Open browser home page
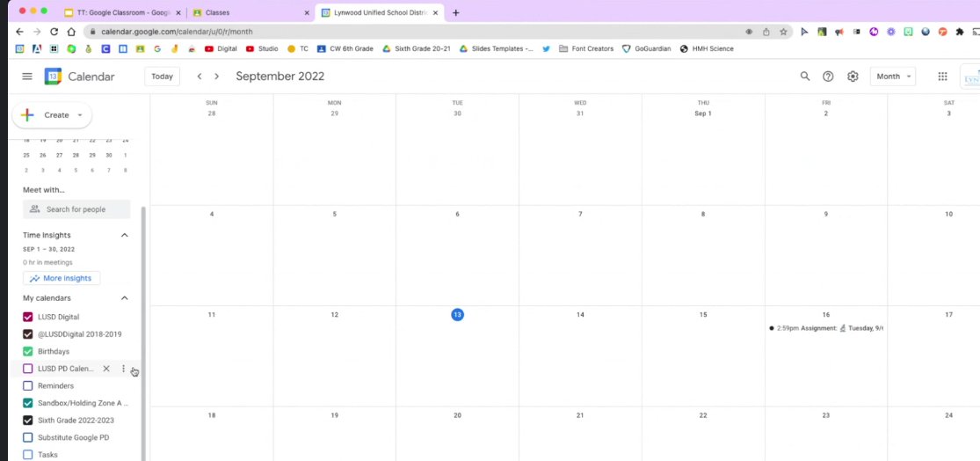Image resolution: width=980 pixels, height=461 pixels. click(x=71, y=32)
